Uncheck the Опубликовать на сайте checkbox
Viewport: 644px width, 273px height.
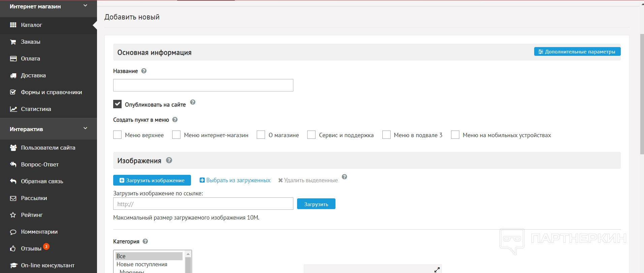coord(117,104)
